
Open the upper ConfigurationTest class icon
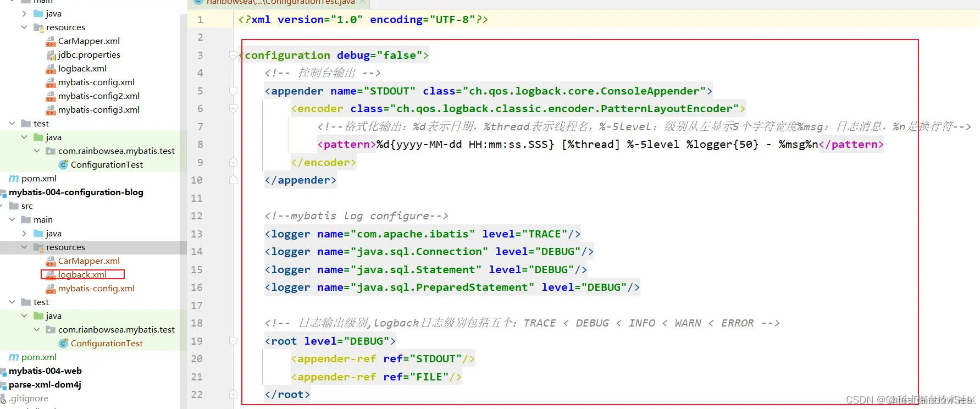[x=63, y=165]
